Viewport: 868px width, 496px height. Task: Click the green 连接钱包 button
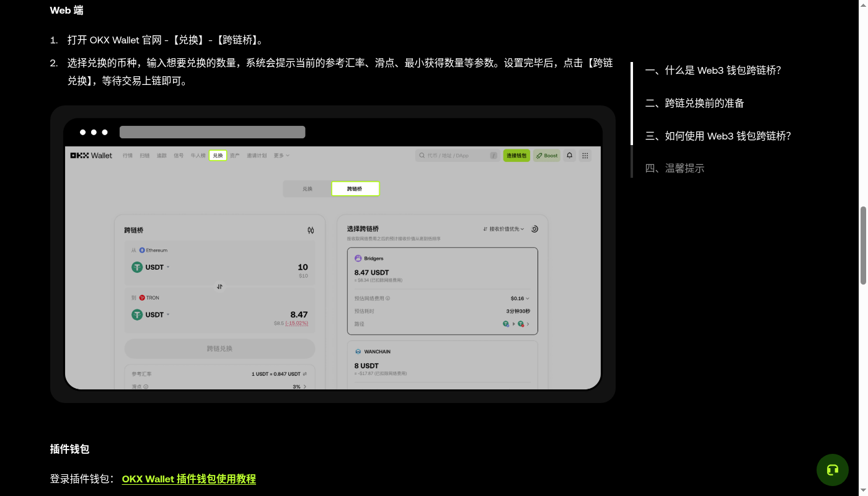pos(516,156)
